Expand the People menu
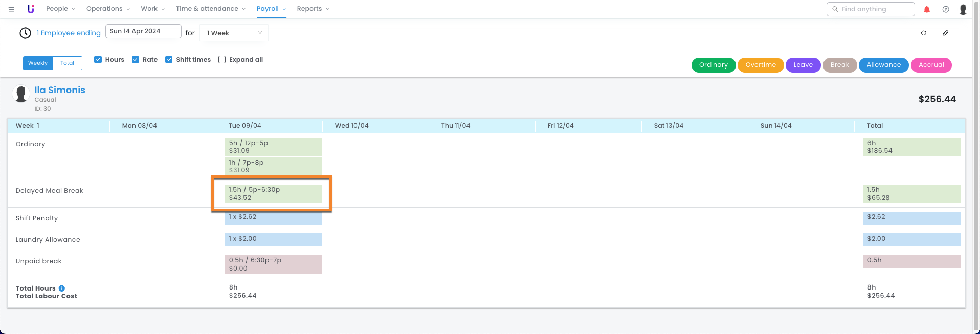This screenshot has height=334, width=980. pos(60,9)
